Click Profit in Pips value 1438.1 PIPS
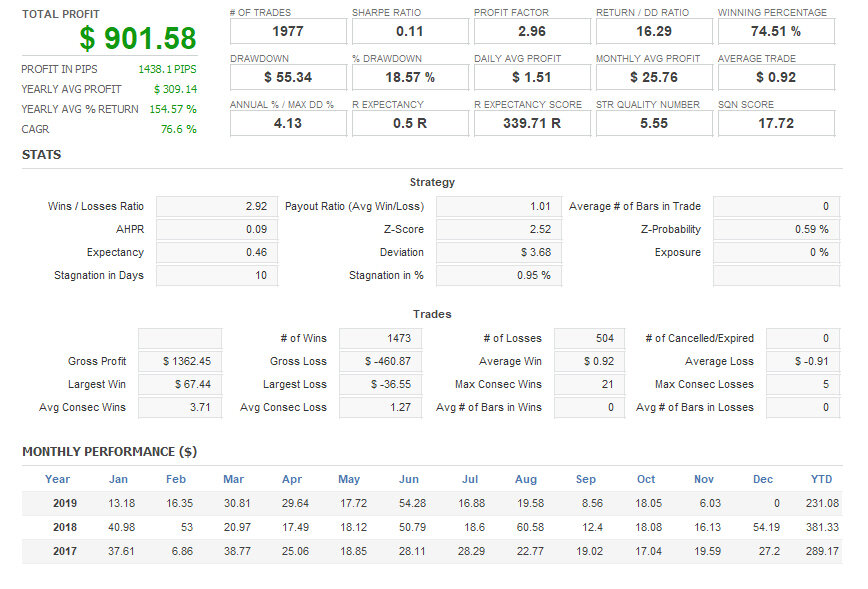Image resolution: width=868 pixels, height=589 pixels. [167, 69]
